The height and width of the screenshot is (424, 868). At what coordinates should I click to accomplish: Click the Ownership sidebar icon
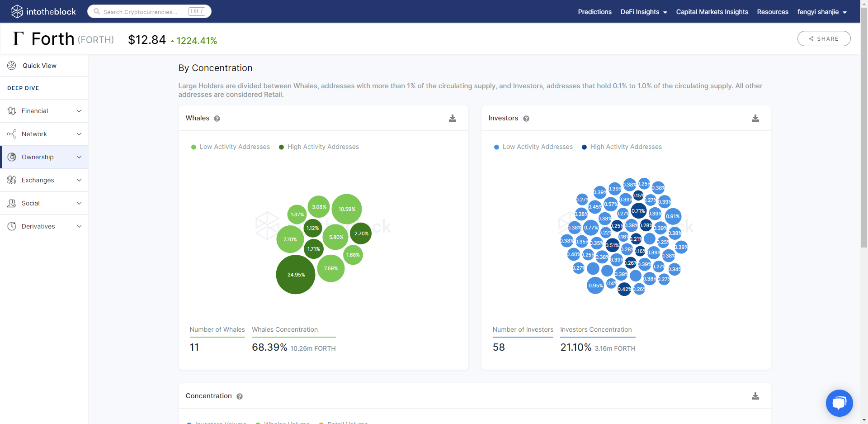(12, 157)
